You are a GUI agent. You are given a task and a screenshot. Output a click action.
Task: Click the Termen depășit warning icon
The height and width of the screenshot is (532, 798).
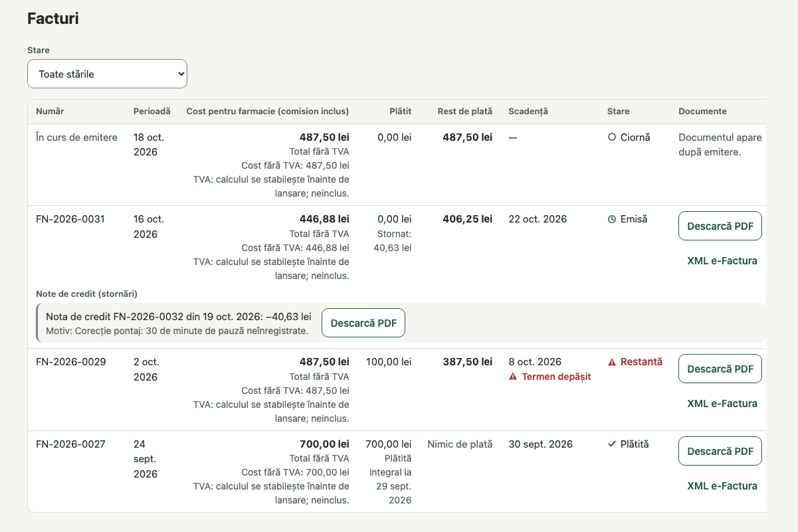tap(513, 377)
